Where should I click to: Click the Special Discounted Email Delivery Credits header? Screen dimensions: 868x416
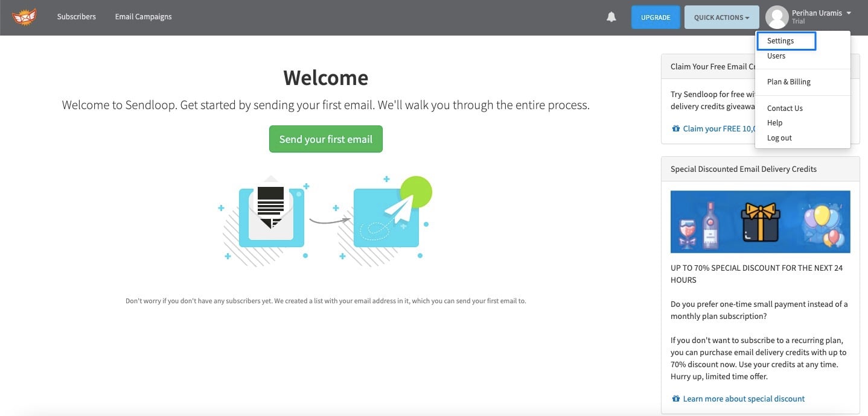761,169
